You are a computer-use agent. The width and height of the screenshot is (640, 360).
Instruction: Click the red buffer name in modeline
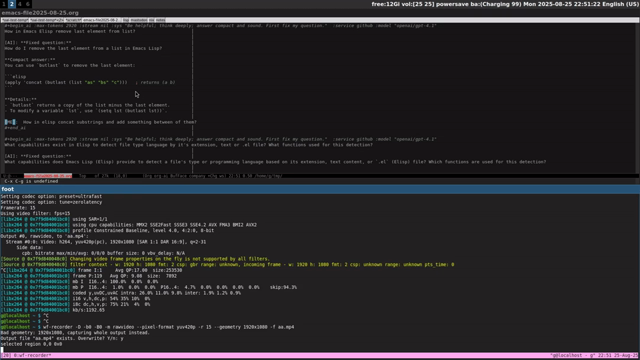(48, 176)
